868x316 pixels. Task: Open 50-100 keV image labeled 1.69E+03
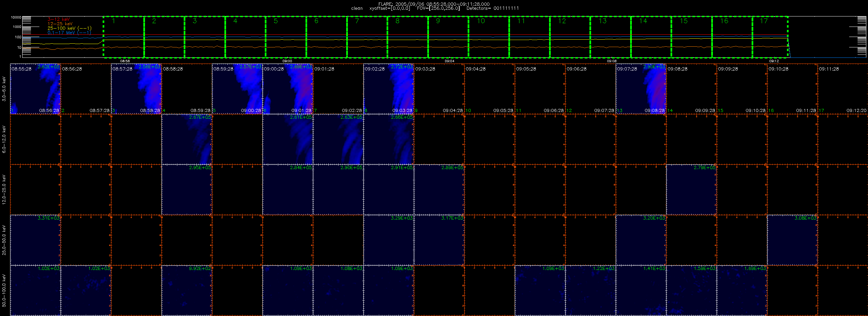[742, 290]
